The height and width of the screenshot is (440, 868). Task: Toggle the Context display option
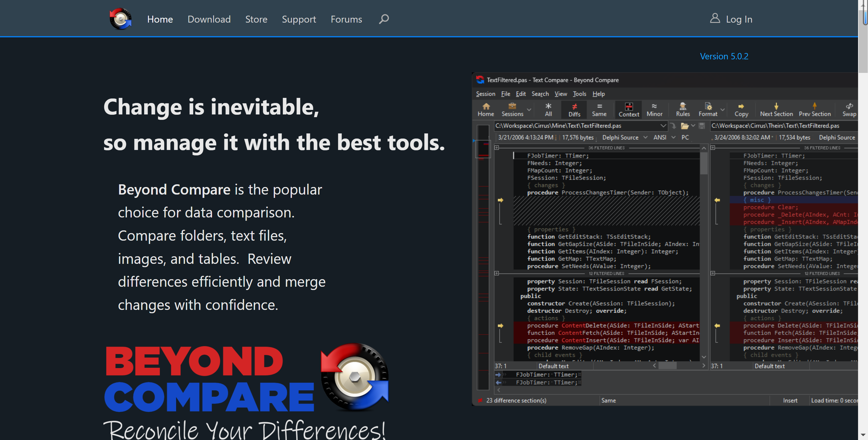click(x=628, y=110)
